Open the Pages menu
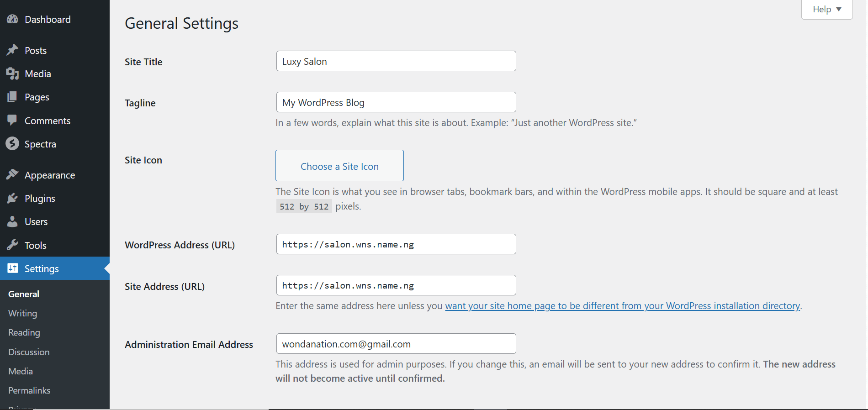Image resolution: width=868 pixels, height=410 pixels. (x=55, y=97)
